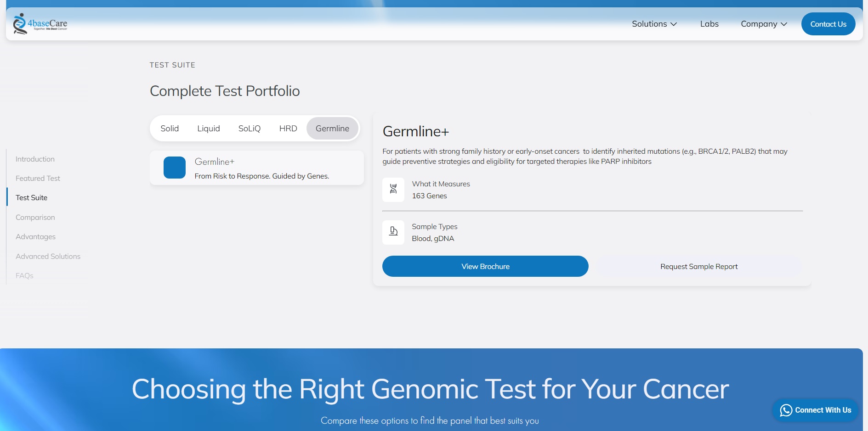Screen dimensions: 868x431
Task: Select the Germline+ test card
Action: pyautogui.click(x=257, y=168)
